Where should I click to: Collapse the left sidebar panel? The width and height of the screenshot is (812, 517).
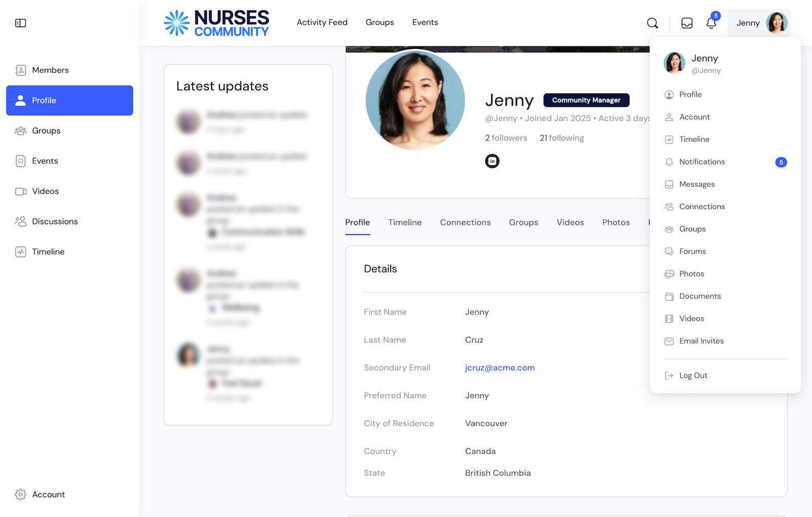(x=20, y=23)
